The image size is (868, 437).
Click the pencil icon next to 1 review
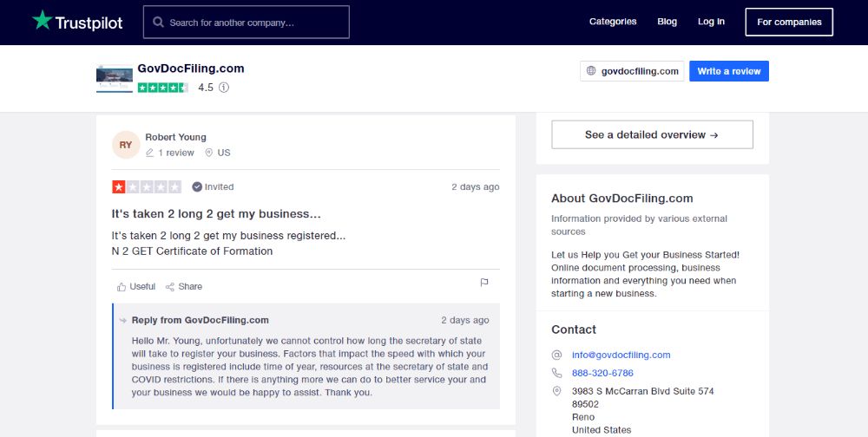pyautogui.click(x=149, y=153)
